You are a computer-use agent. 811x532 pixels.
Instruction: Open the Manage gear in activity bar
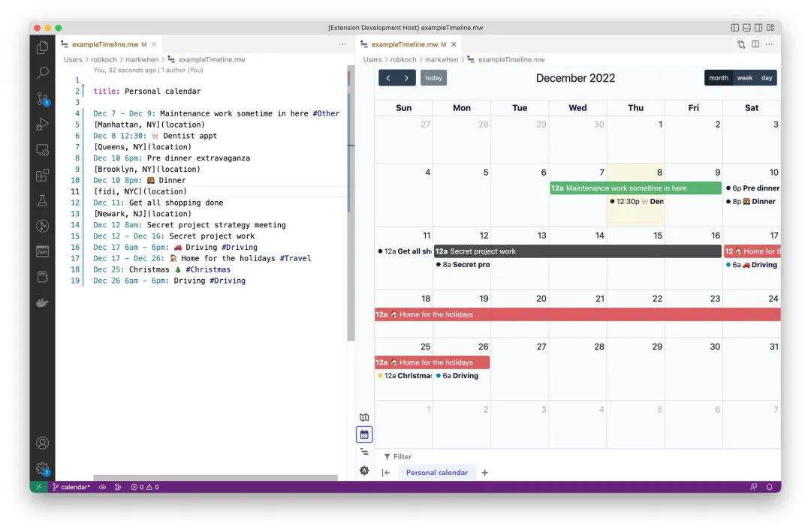[42, 468]
